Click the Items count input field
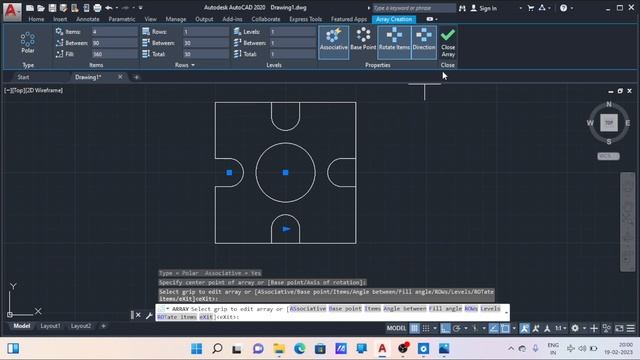640x360 pixels. point(114,32)
